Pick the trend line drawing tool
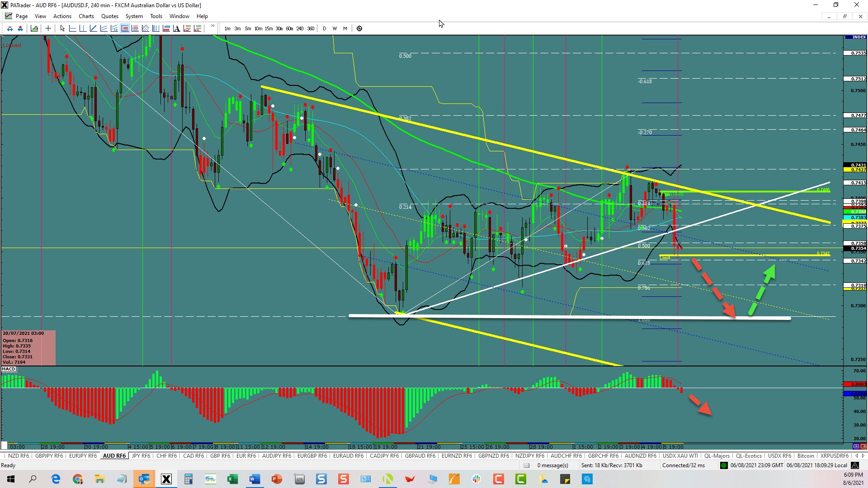 [x=93, y=28]
